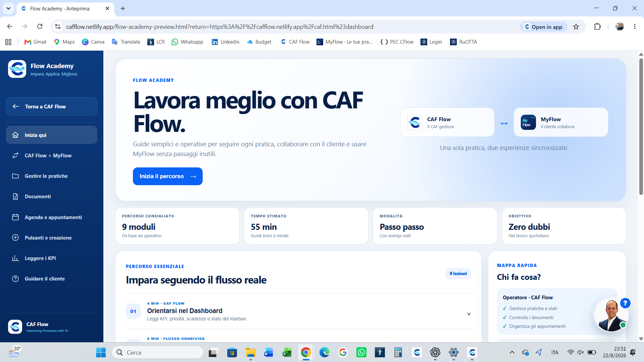Click the question icon for Guidare il cliente

click(15, 278)
